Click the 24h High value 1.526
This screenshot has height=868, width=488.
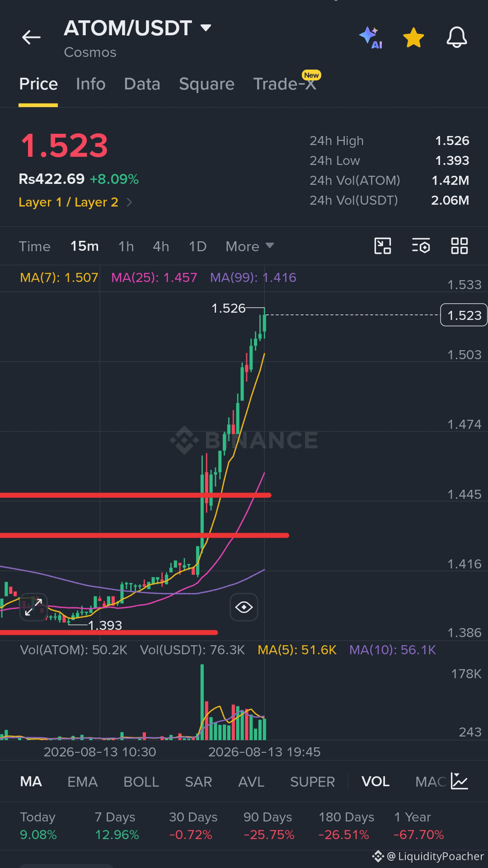[452, 141]
